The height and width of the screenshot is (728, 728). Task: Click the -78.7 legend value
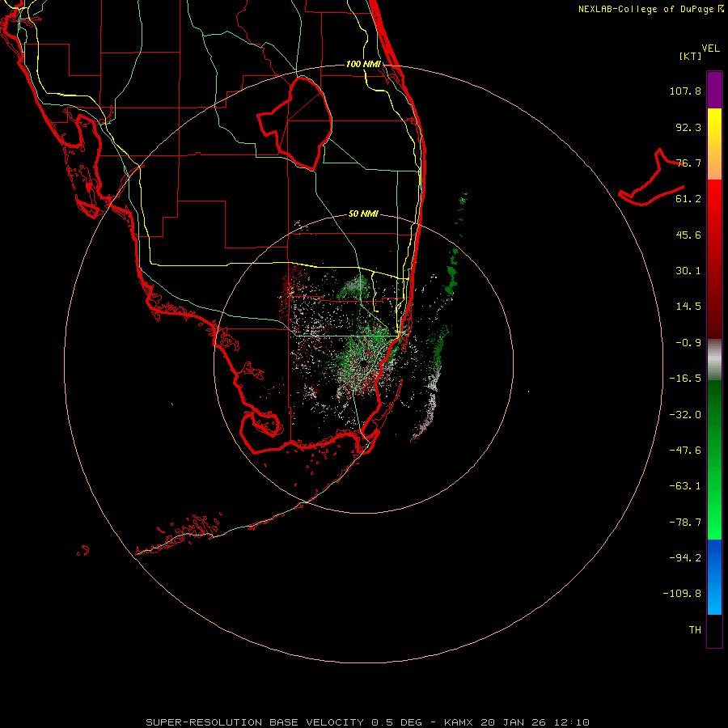685,523
